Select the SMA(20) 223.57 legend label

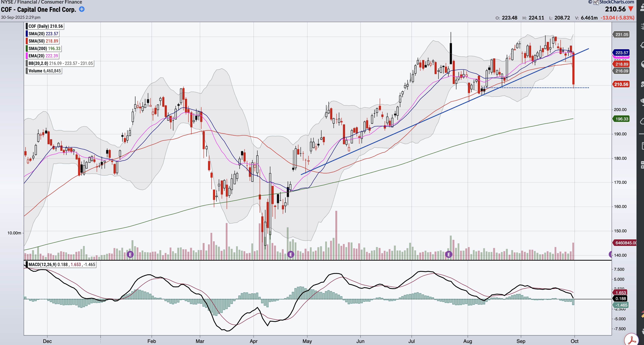43,34
